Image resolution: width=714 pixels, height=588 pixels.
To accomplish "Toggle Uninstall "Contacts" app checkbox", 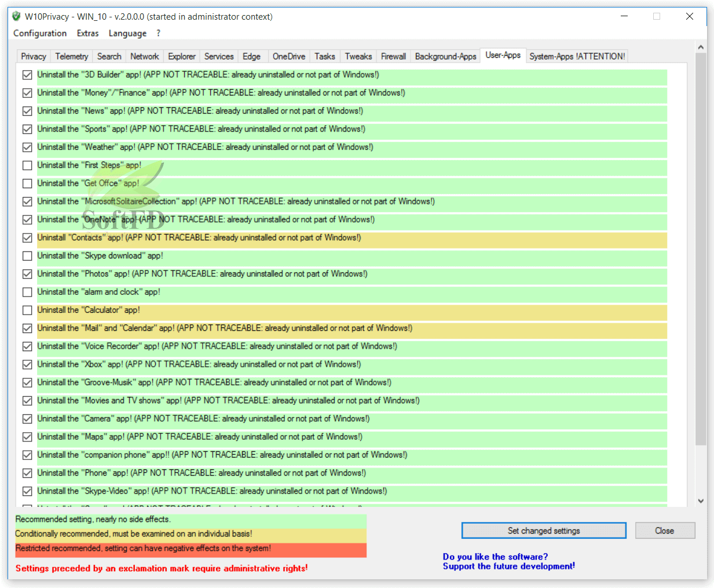I will (x=27, y=238).
